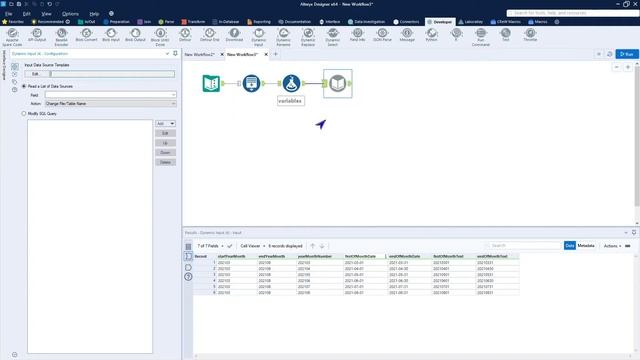Viewport: 640px width, 360px height.
Task: Select the Throttle tool
Action: pos(530,35)
